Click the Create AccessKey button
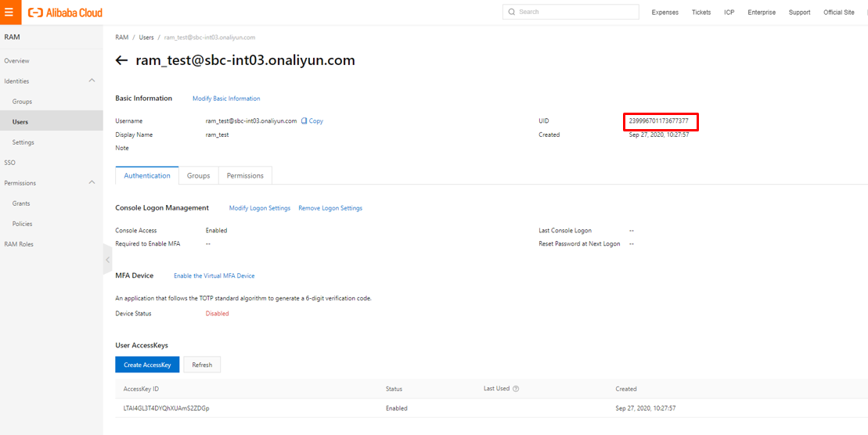Viewport: 868px width, 435px height. [x=147, y=365]
